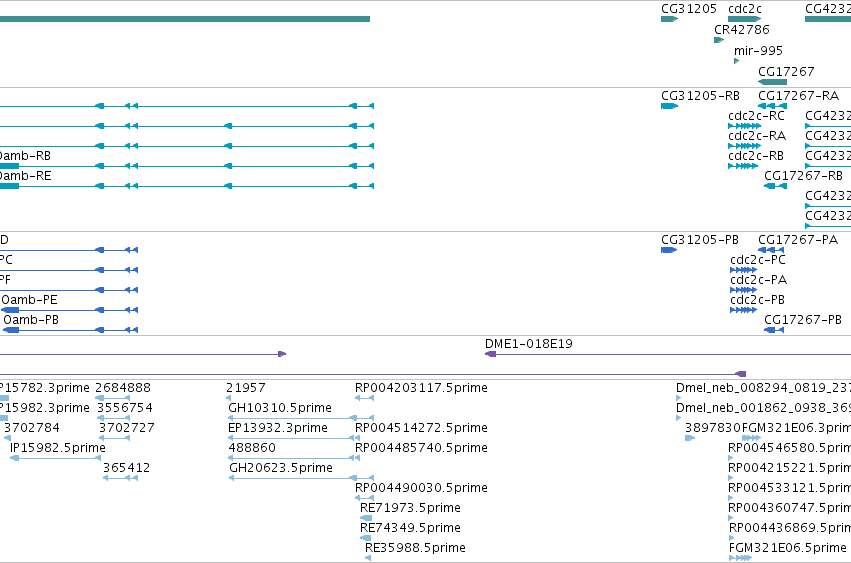Click the mir-995 gene label
The width and height of the screenshot is (851, 563).
point(758,50)
